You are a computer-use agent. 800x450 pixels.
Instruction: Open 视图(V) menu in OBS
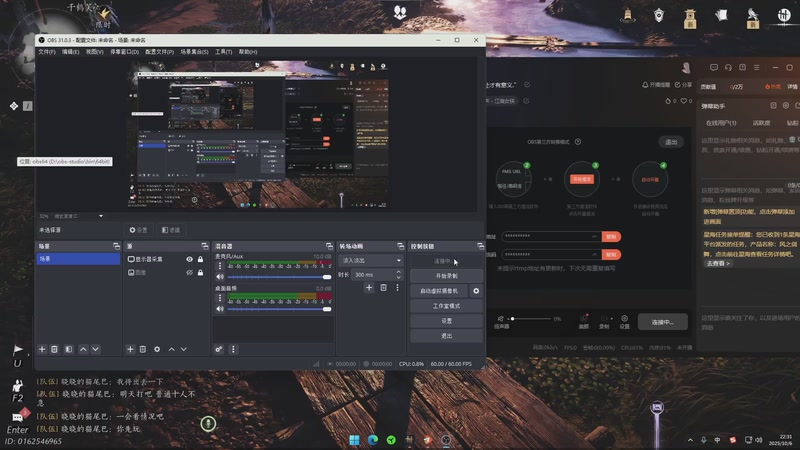94,52
